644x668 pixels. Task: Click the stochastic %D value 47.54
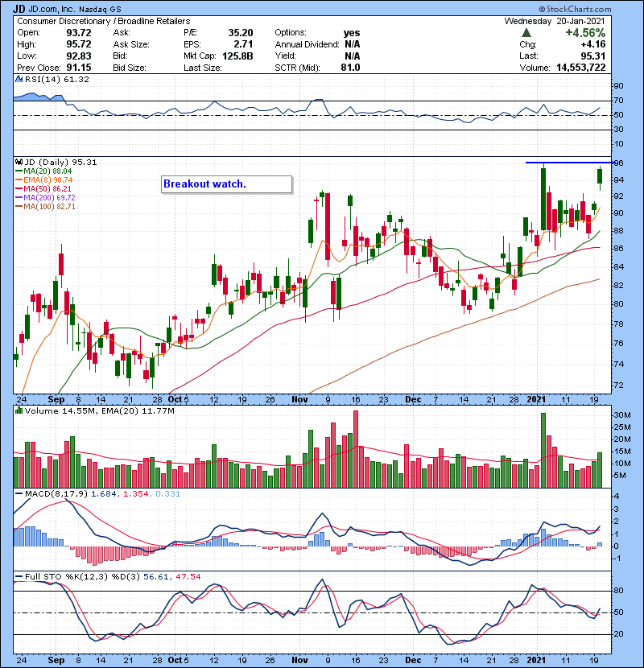[188, 576]
